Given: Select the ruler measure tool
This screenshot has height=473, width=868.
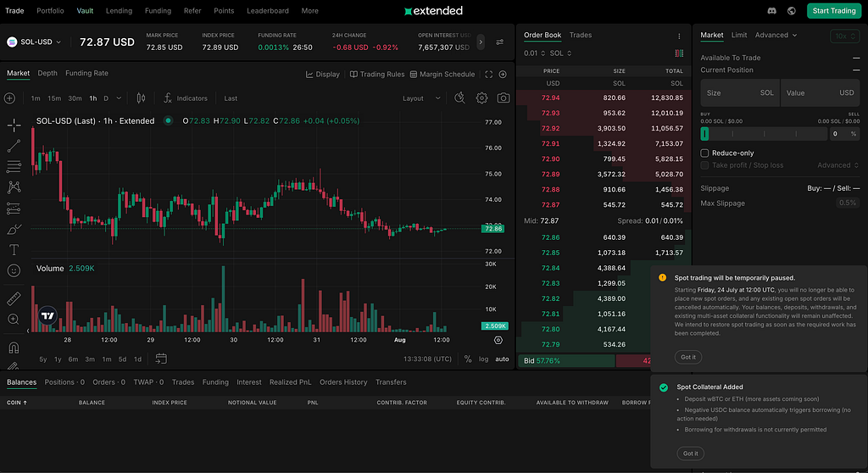Looking at the screenshot, I should pyautogui.click(x=14, y=298).
